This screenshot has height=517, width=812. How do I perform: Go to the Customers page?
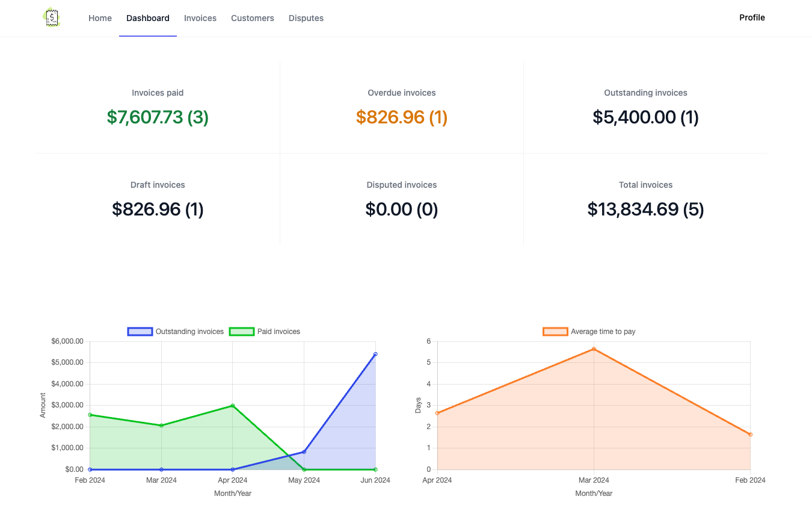coord(253,18)
